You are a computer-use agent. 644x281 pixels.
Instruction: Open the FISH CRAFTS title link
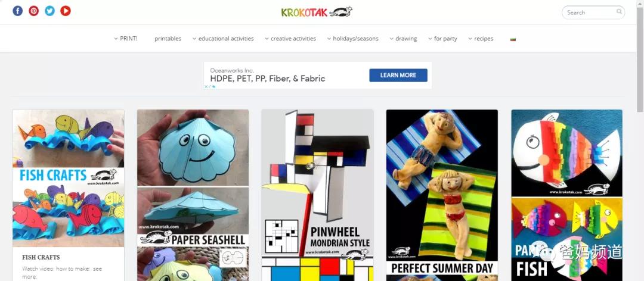click(x=41, y=257)
